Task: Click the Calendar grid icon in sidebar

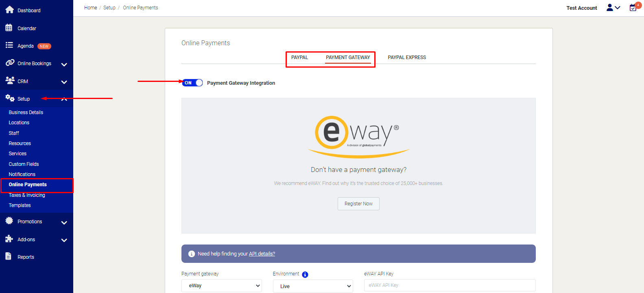Action: pos(9,28)
